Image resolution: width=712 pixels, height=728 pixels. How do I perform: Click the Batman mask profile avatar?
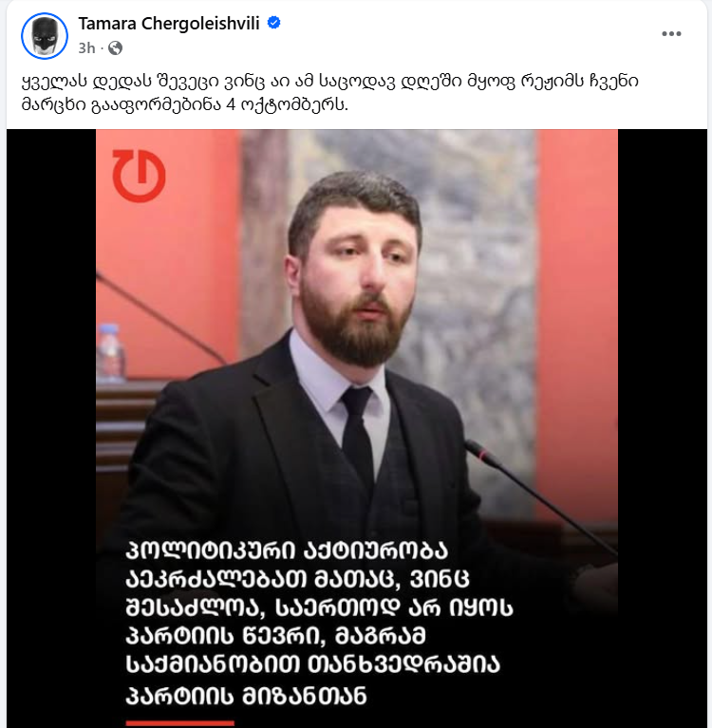(x=45, y=36)
